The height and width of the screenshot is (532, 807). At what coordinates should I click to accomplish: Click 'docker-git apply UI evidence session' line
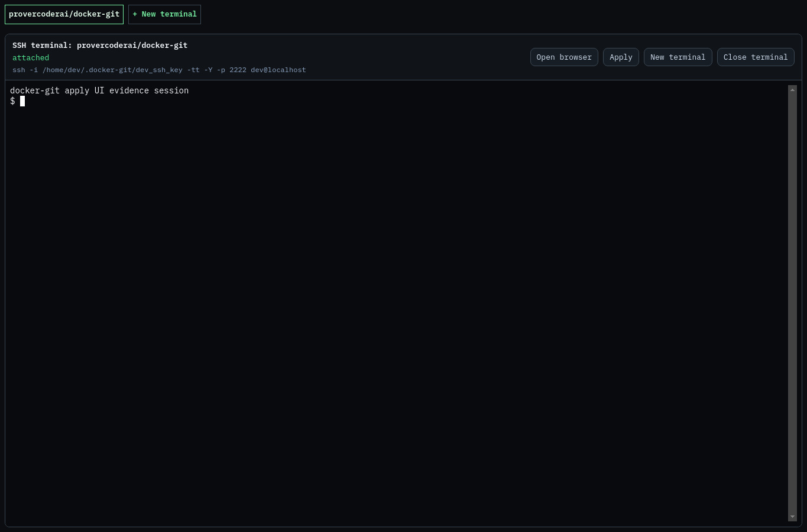[99, 90]
